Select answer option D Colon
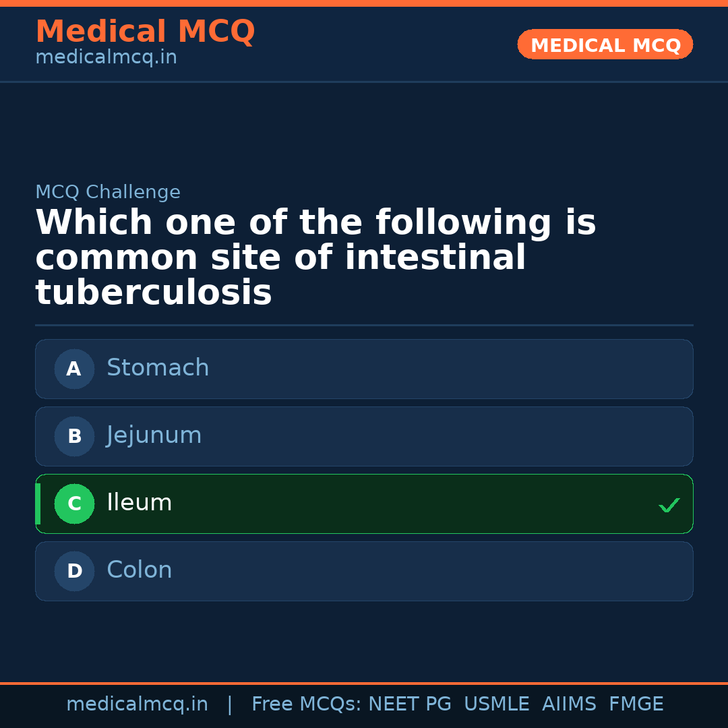This screenshot has height=728, width=728. tap(364, 571)
